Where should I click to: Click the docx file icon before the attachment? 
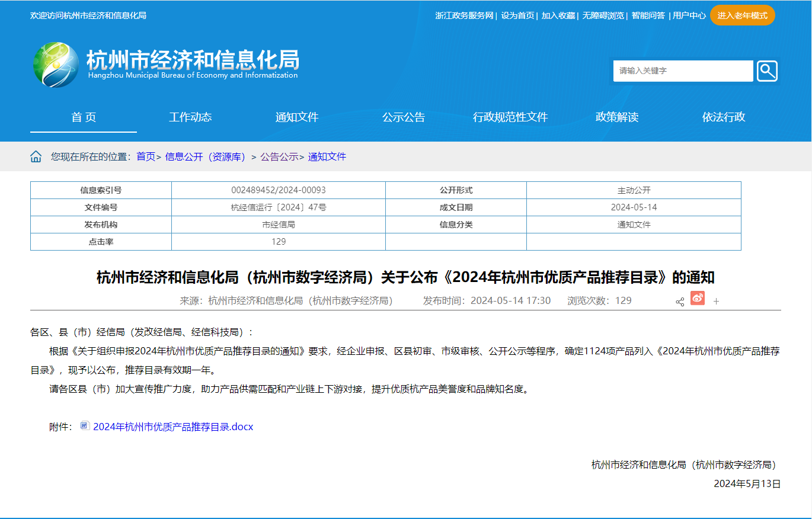coord(85,425)
